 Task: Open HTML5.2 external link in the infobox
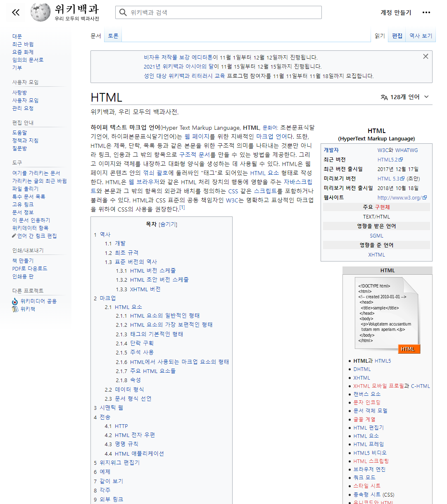(x=390, y=160)
